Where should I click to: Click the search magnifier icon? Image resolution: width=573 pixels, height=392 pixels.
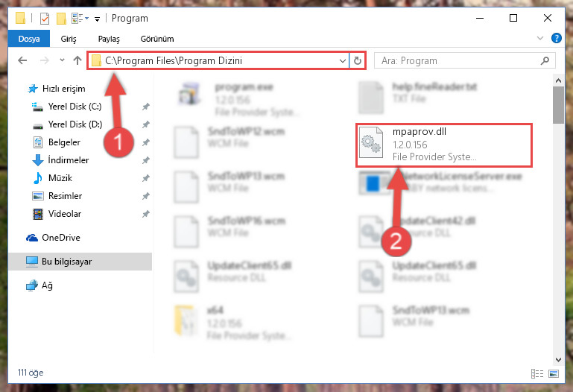pyautogui.click(x=545, y=60)
